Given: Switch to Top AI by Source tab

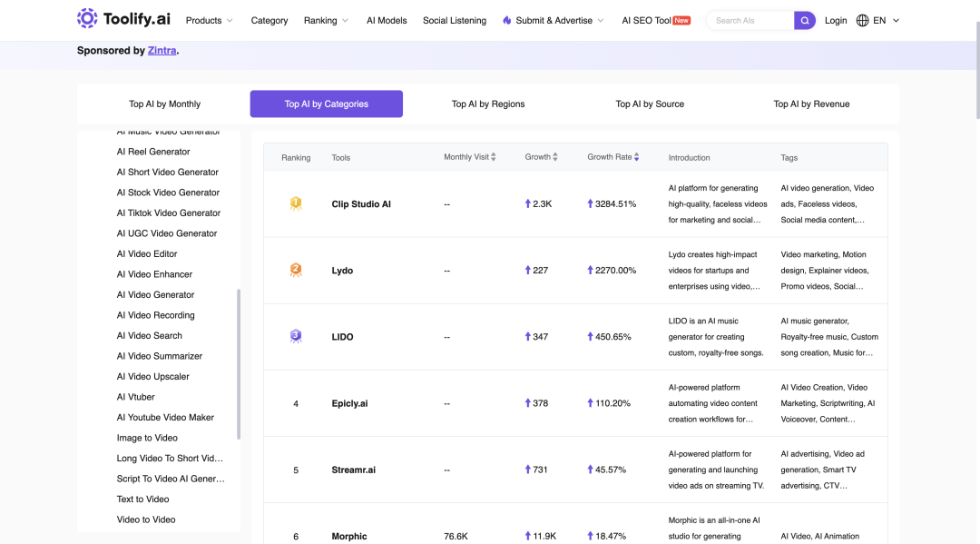Looking at the screenshot, I should [x=650, y=104].
